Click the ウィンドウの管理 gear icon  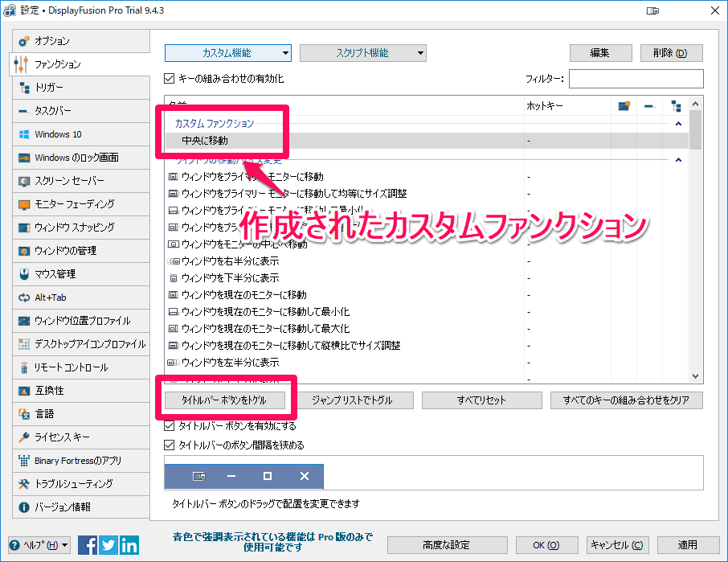(x=24, y=251)
